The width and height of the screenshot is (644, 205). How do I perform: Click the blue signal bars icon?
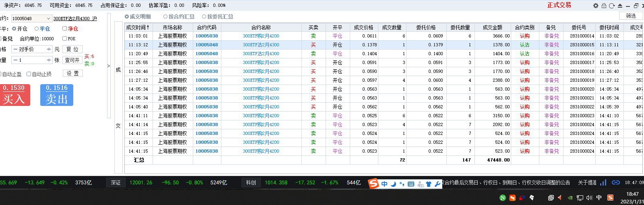603,182
